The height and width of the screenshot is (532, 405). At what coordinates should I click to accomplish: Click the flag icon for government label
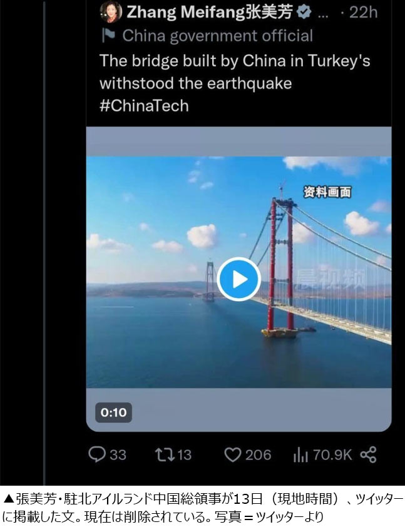pos(108,36)
